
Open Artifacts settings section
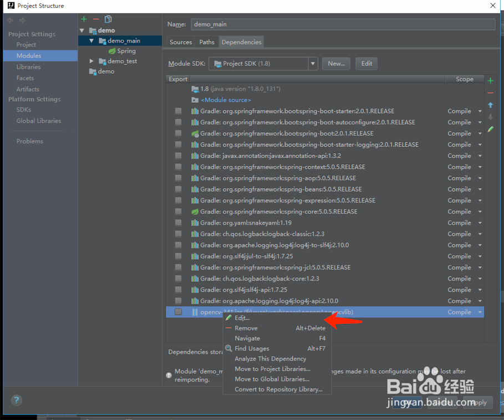[28, 89]
